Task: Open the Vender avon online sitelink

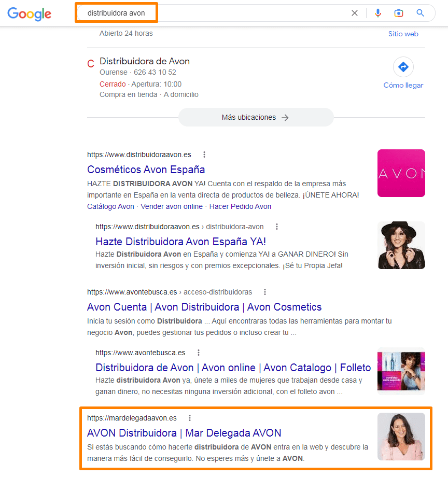Action: point(172,206)
